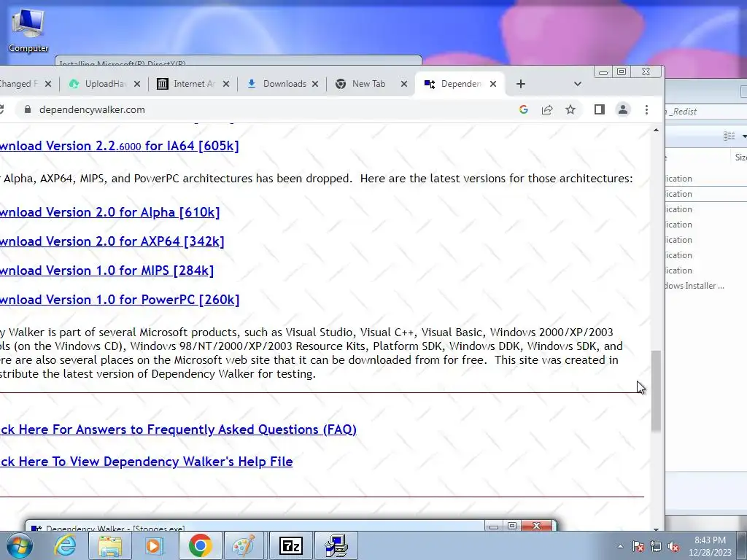Image resolution: width=747 pixels, height=560 pixels.
Task: Click the Google search icon in the address bar
Action: (524, 109)
